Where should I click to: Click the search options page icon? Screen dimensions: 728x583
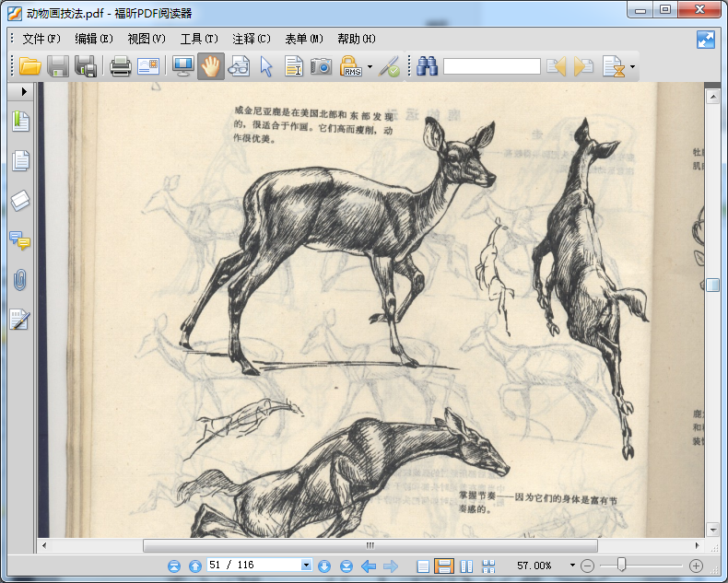pos(614,66)
